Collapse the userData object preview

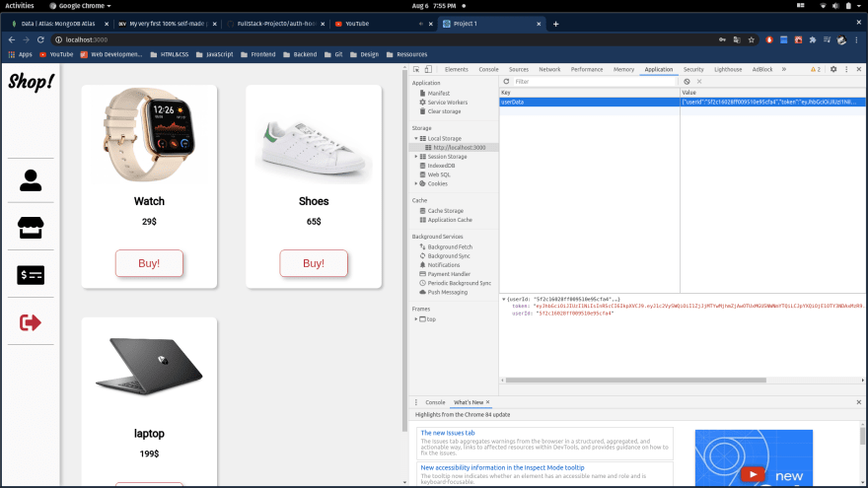click(x=504, y=299)
